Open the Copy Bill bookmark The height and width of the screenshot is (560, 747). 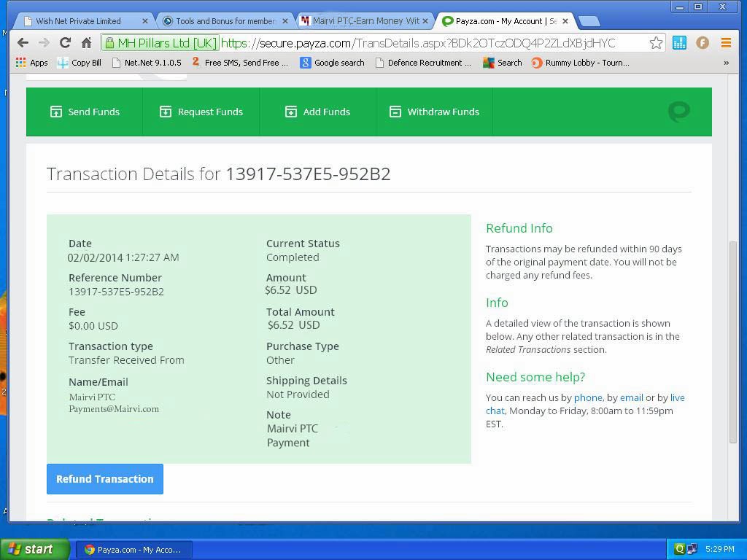[x=80, y=63]
